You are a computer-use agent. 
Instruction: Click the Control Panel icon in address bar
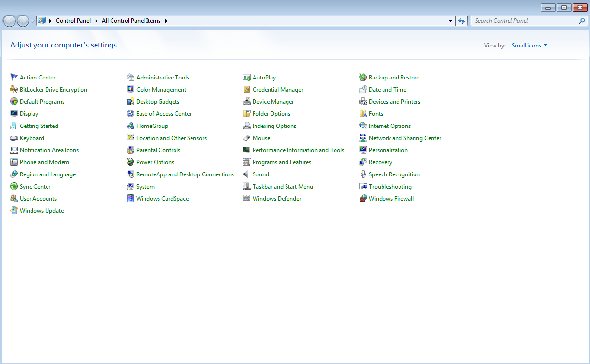coord(42,21)
